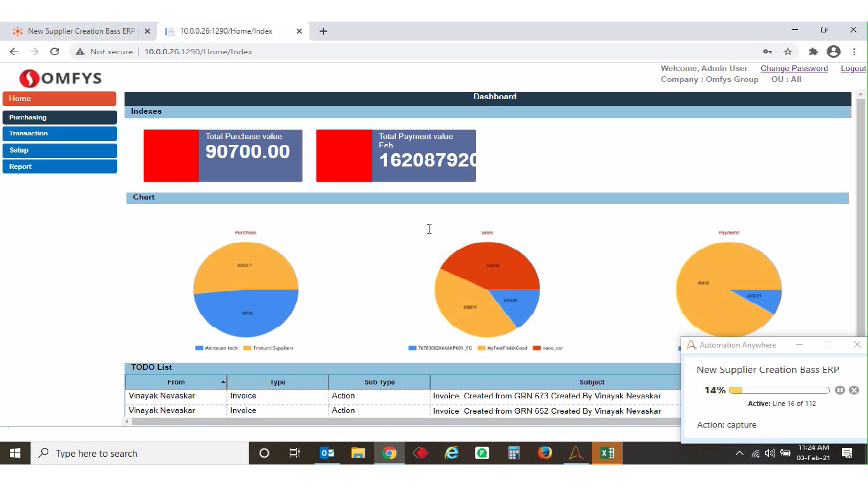Reload the page with the refresh icon
Image resolution: width=868 pixels, height=488 pixels.
coord(55,51)
